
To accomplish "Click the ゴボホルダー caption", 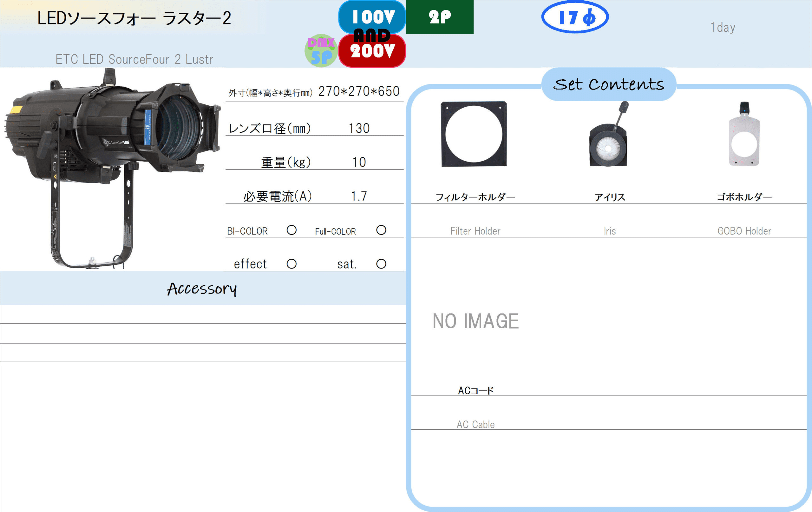I will coord(744,197).
